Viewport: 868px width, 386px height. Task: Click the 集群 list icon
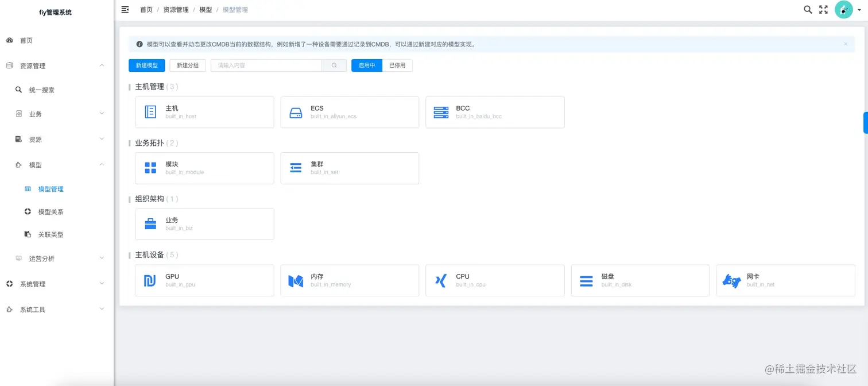296,168
